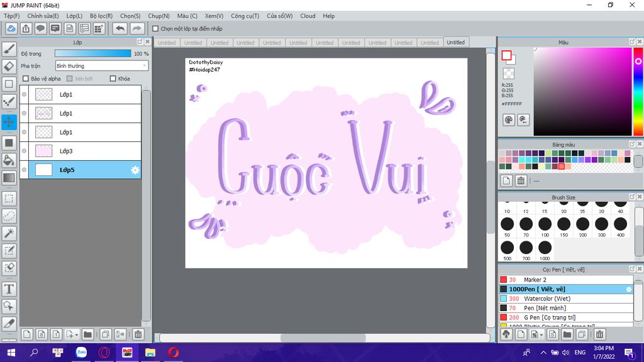The image size is (644, 362).
Task: Open the Chỉnh sửa(E) menu
Action: click(x=43, y=16)
